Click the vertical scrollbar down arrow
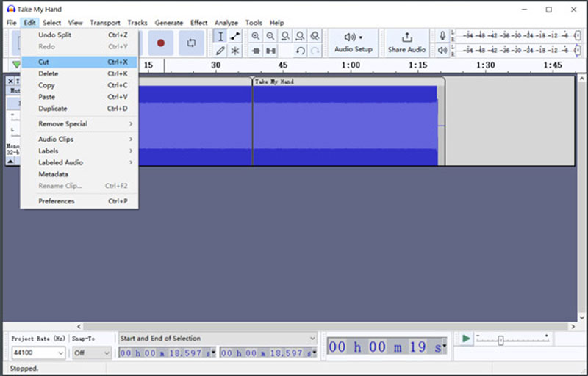 581,317
